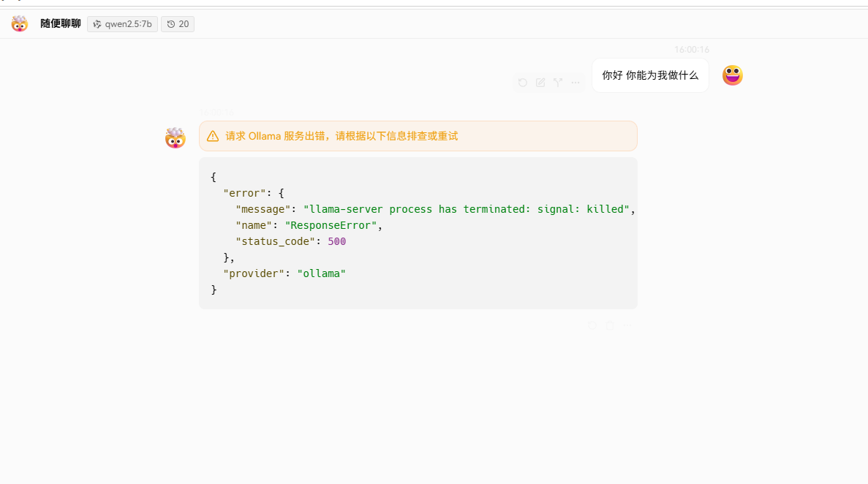The height and width of the screenshot is (484, 868).
Task: Click the "llama-server process has terminated" error message text
Action: pos(466,209)
